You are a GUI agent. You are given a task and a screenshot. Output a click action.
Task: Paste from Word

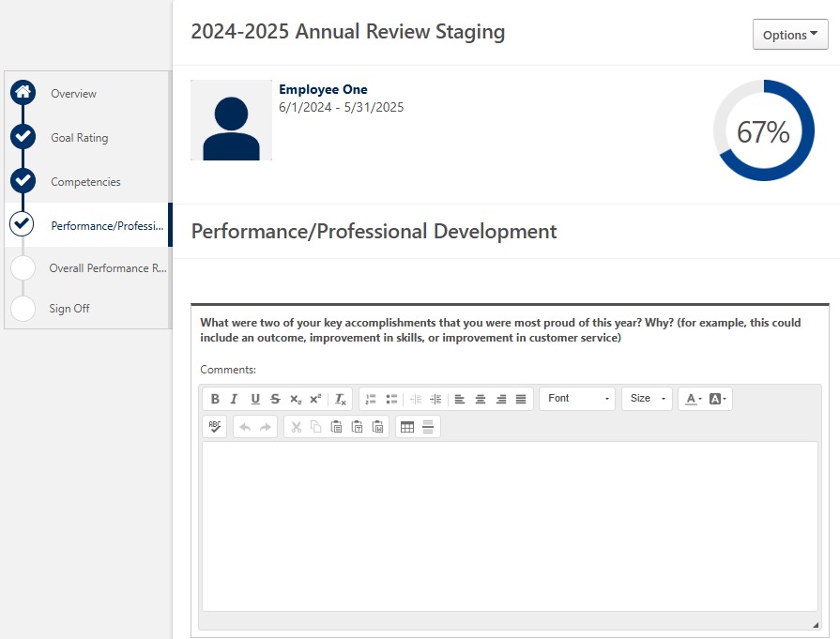tap(377, 427)
